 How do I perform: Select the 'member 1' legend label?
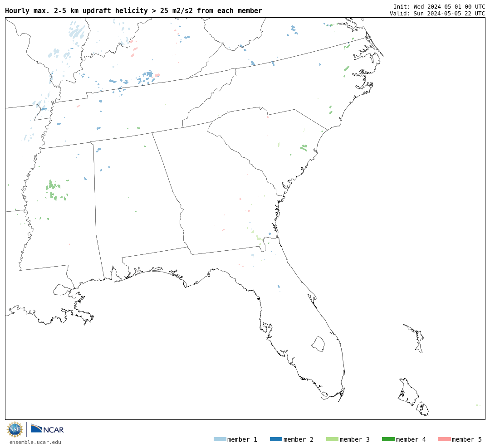point(242,439)
